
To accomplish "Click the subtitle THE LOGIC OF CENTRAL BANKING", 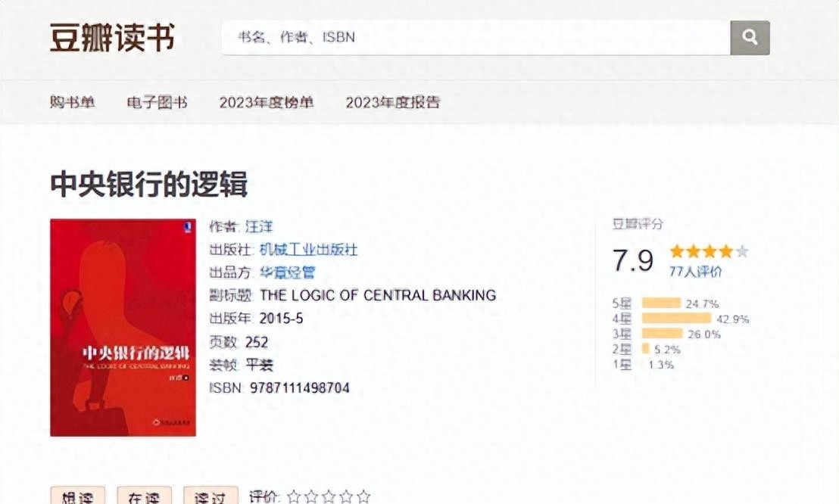I will tap(378, 295).
